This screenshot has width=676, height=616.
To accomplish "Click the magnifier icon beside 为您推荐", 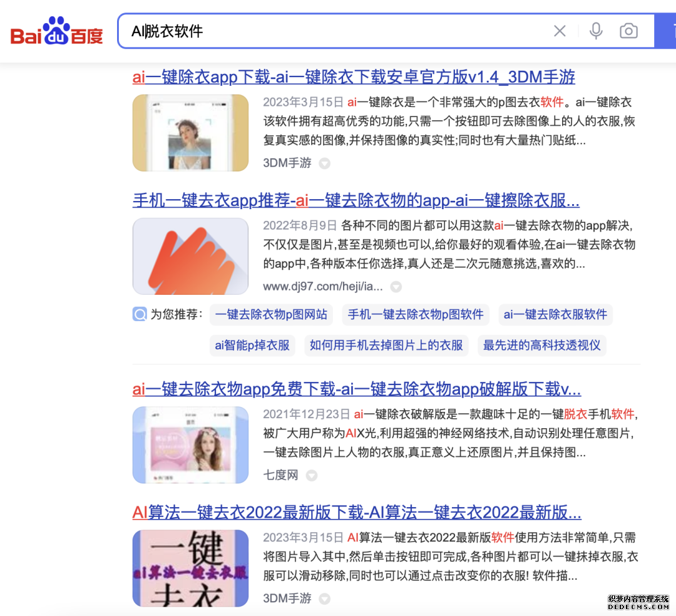I will point(140,314).
